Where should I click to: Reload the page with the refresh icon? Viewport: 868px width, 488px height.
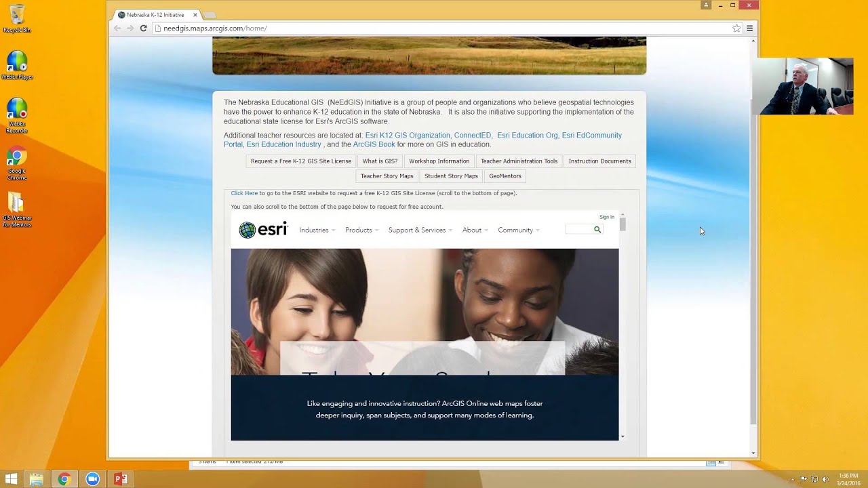click(143, 28)
